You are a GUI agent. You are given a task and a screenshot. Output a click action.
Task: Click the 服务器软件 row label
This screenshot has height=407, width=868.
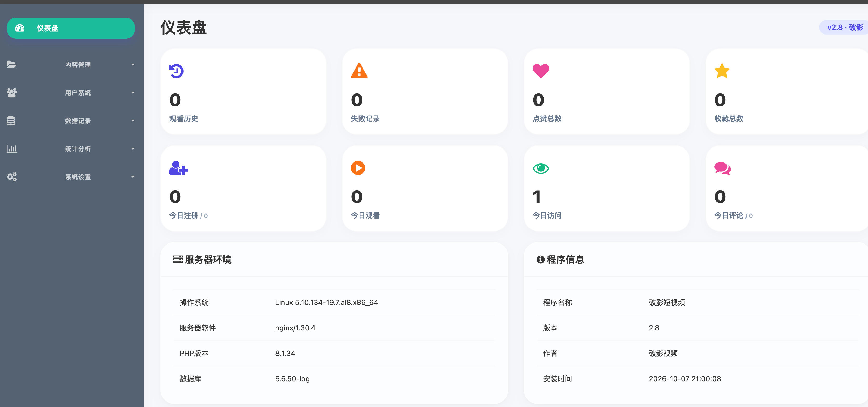(198, 328)
